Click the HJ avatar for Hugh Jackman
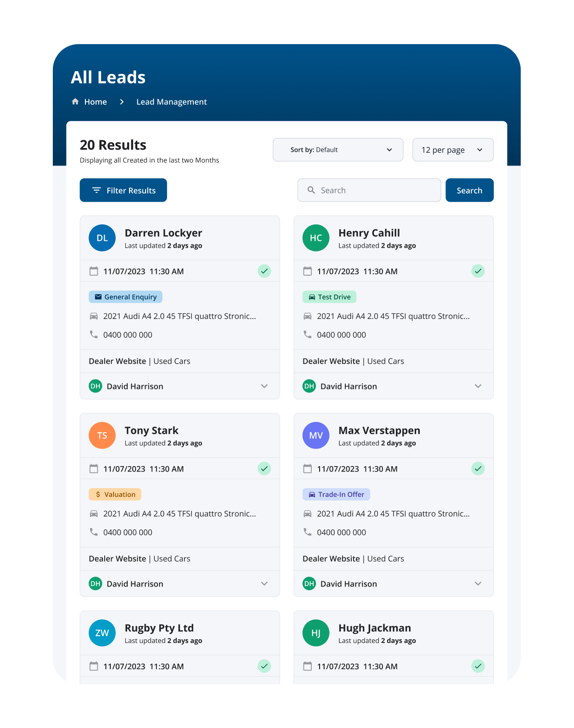574x728 pixels. pyautogui.click(x=316, y=633)
